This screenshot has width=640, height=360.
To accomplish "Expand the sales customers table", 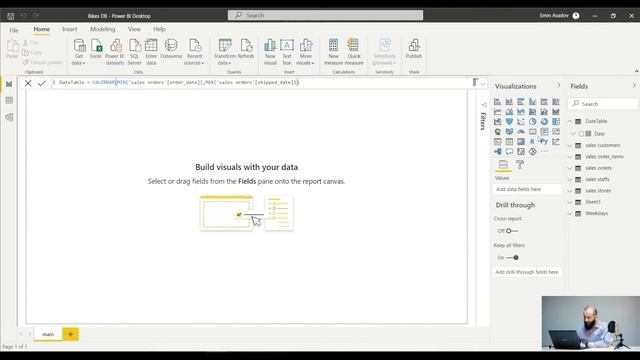I will (x=570, y=145).
